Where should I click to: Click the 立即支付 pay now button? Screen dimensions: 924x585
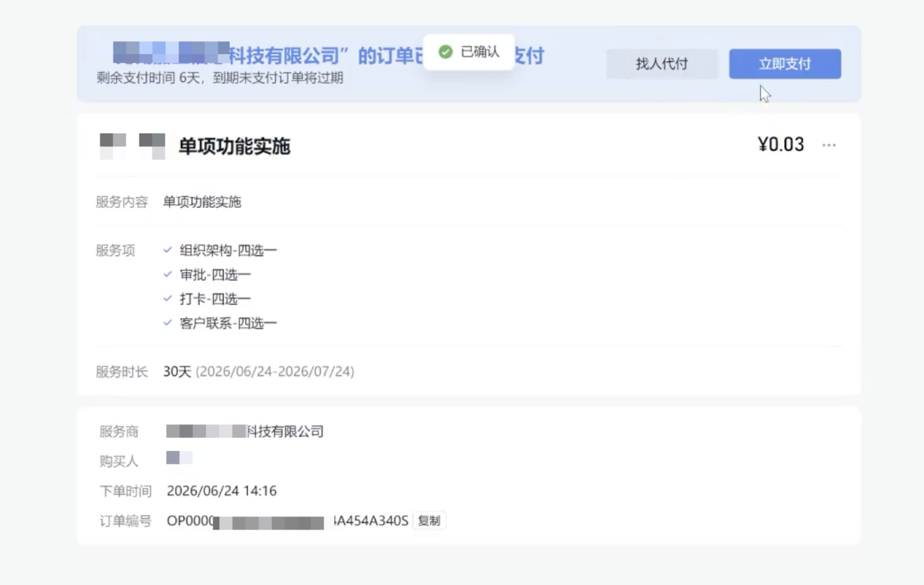[x=785, y=64]
